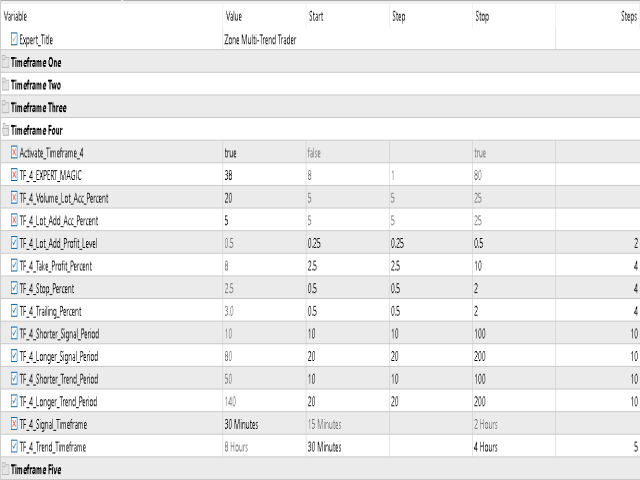Click the Stop column header
The image size is (640, 480).
514,16
